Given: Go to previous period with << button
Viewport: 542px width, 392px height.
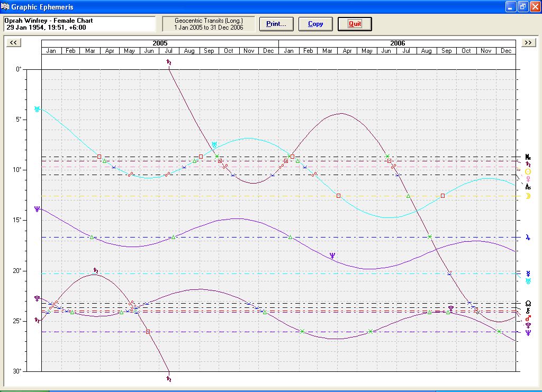Looking at the screenshot, I should pyautogui.click(x=14, y=43).
